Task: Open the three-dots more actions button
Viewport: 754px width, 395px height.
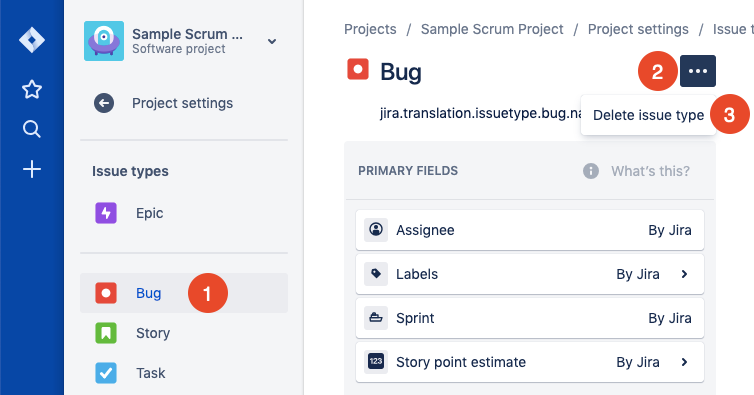Action: coord(698,71)
